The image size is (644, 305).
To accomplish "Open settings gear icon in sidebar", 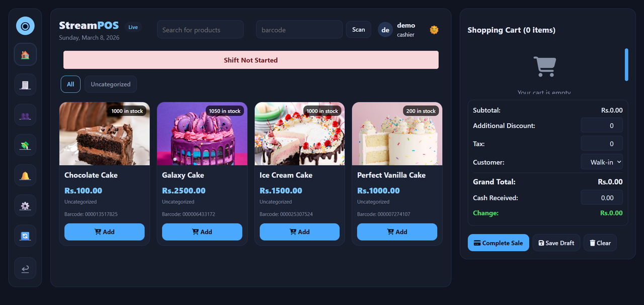I will pos(25,205).
